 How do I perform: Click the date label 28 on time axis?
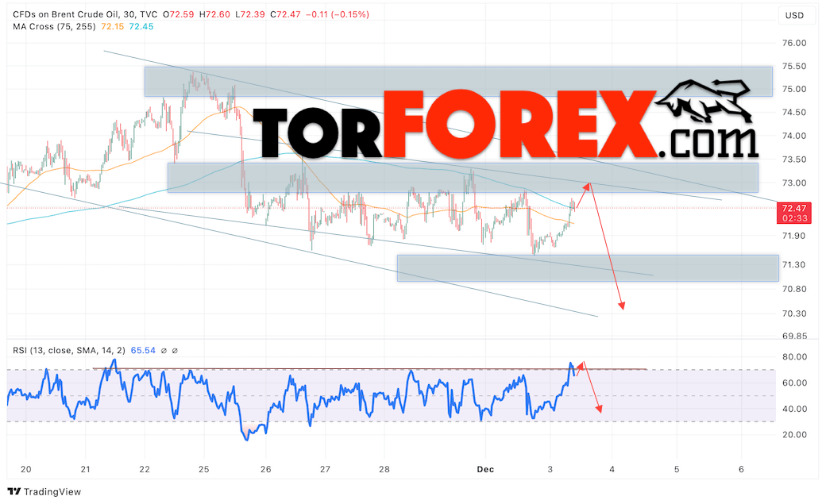point(384,469)
